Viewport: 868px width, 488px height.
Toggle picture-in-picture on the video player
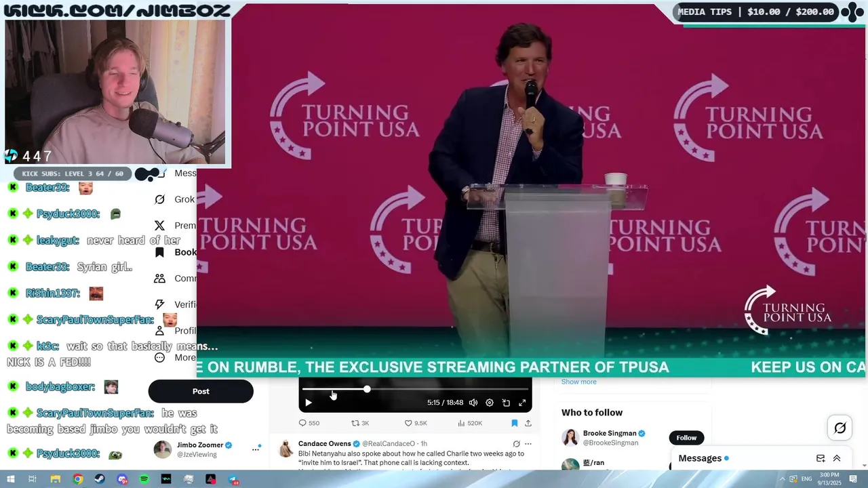[x=506, y=403]
